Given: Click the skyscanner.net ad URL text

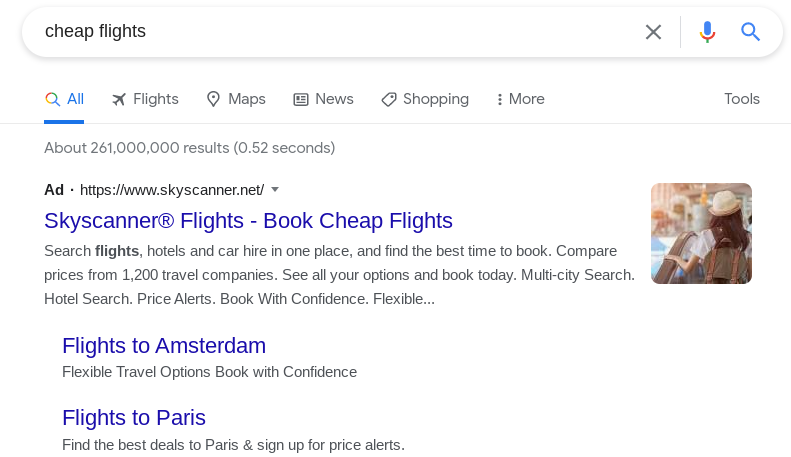Looking at the screenshot, I should click(x=172, y=190).
